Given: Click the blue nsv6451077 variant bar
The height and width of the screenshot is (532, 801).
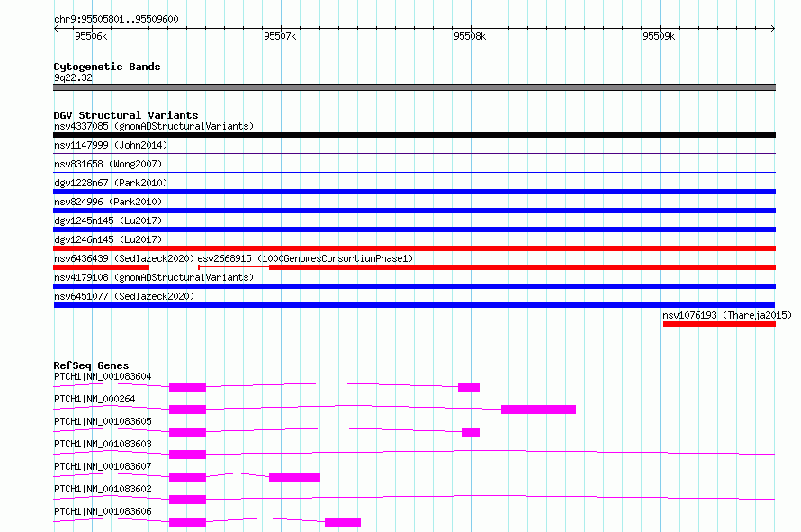Looking at the screenshot, I should pyautogui.click(x=414, y=305).
